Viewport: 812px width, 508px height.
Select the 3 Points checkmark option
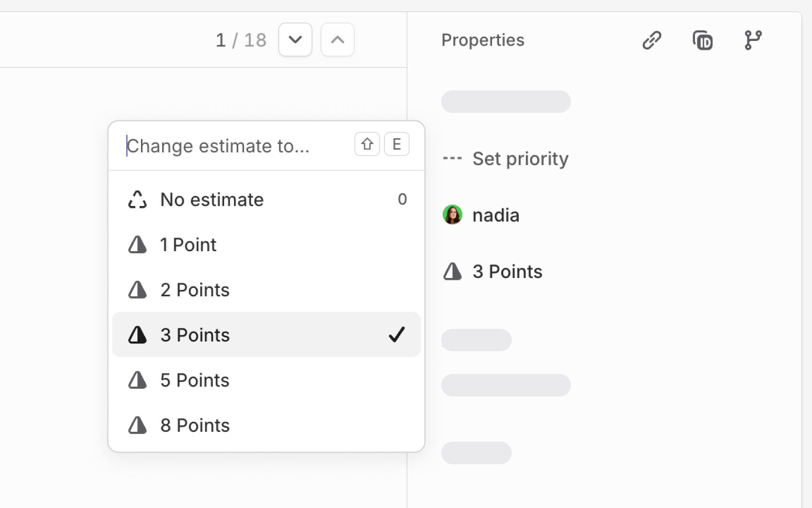397,334
